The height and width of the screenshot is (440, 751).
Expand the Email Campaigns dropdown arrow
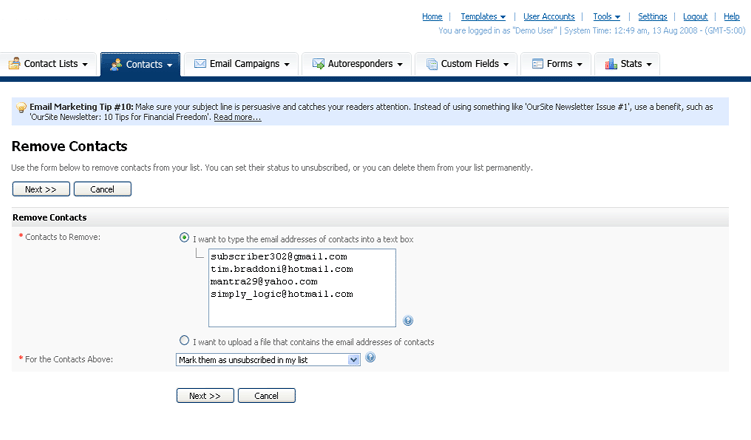click(287, 64)
